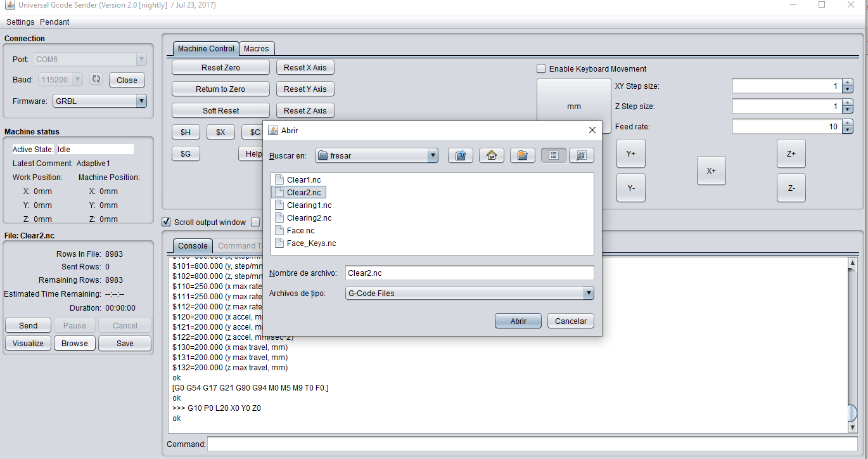Image resolution: width=868 pixels, height=459 pixels.
Task: Click Browse button
Action: (x=75, y=343)
